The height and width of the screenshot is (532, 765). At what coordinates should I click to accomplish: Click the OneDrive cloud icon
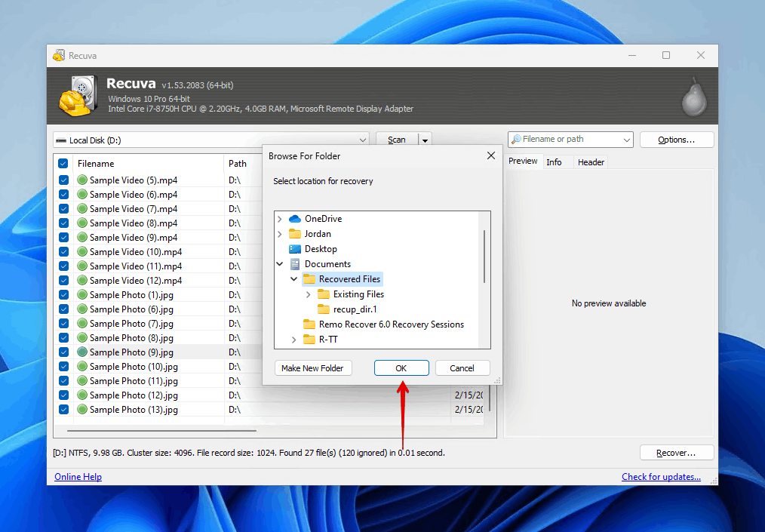[295, 219]
